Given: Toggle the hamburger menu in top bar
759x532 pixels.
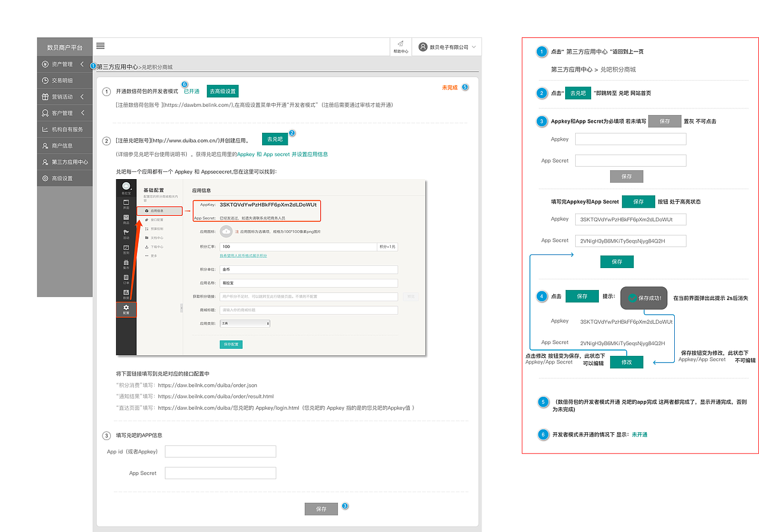Looking at the screenshot, I should click(x=101, y=46).
